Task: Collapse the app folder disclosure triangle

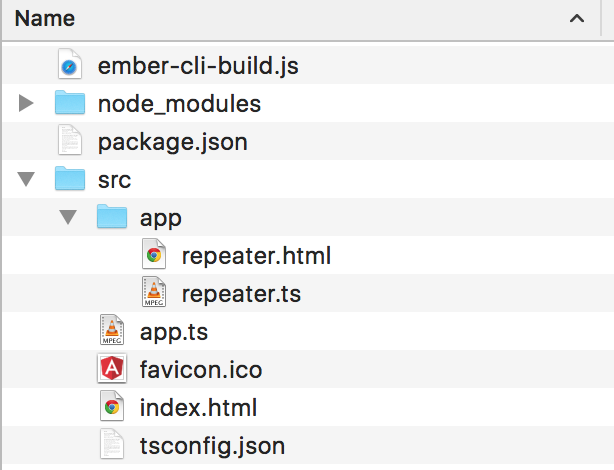Action: pos(69,217)
